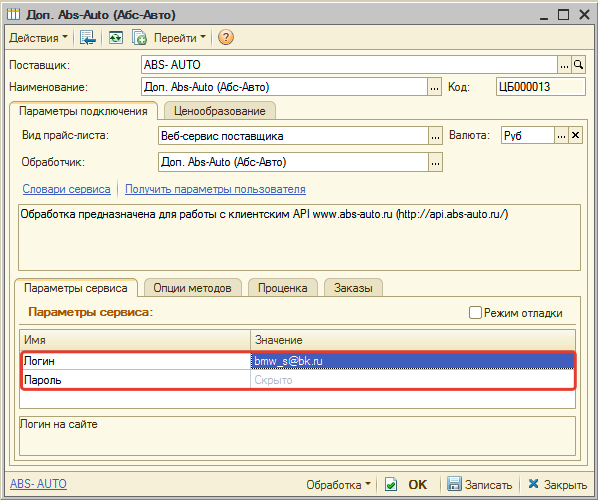598x500 pixels.
Task: Open selection via ellipsis next to Обработчик
Action: (x=435, y=162)
